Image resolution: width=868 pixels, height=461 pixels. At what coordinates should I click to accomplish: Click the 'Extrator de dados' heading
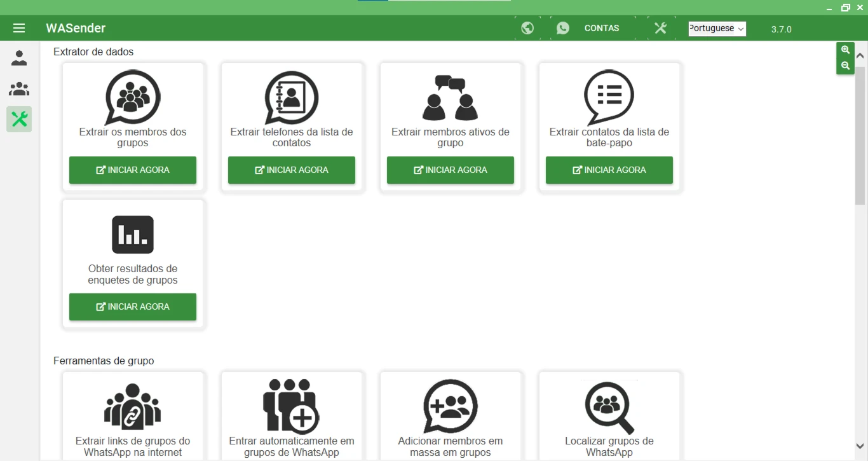93,52
